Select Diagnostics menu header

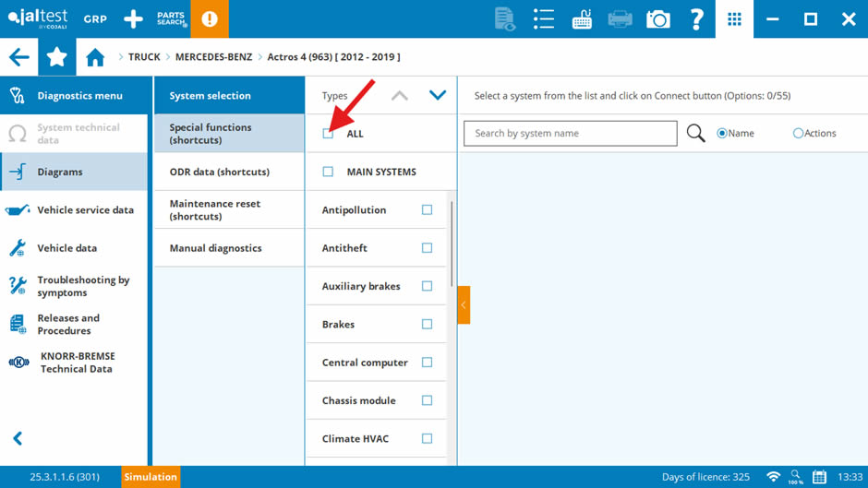point(74,95)
